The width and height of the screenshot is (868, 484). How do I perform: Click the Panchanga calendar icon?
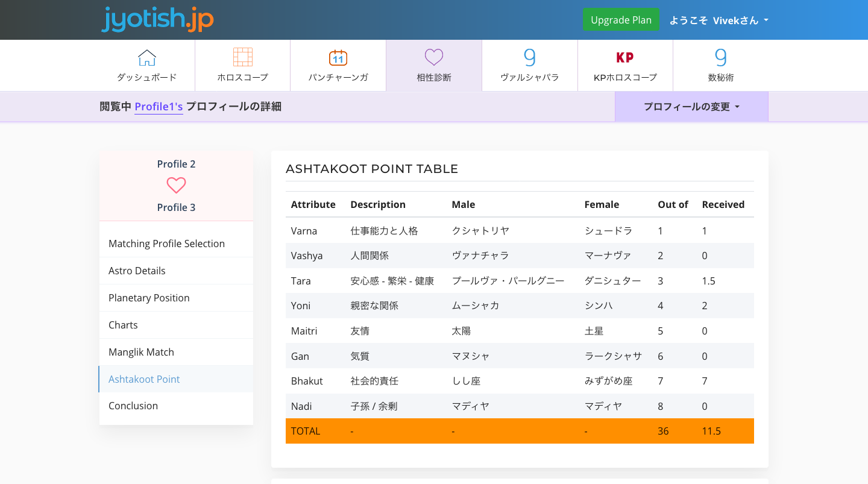(x=338, y=58)
